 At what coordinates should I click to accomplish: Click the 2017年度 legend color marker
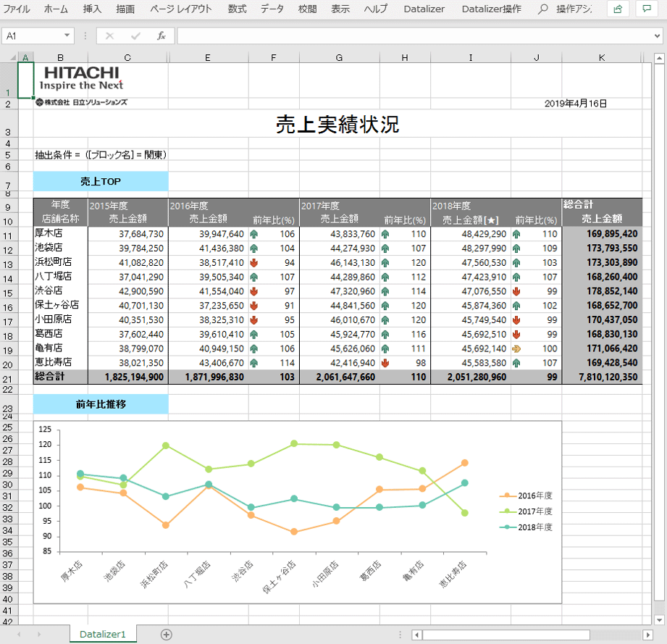(507, 511)
